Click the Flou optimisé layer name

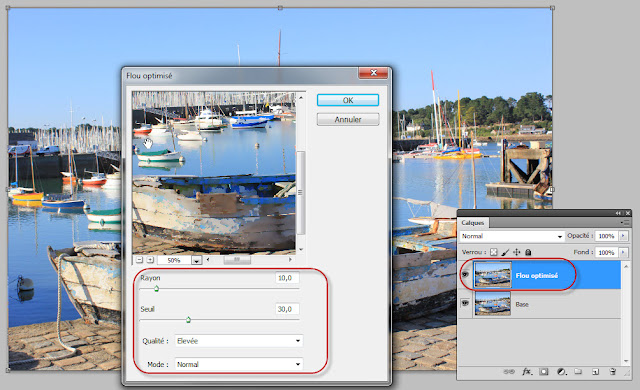(536, 276)
